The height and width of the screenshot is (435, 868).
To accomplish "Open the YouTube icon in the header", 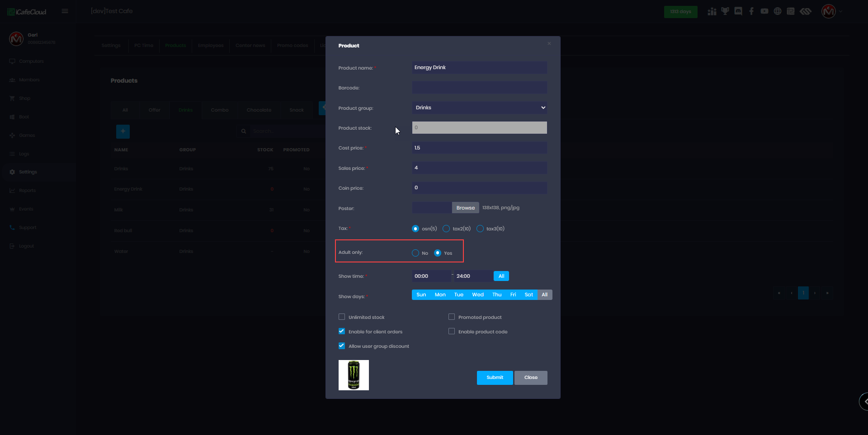I will [x=764, y=11].
